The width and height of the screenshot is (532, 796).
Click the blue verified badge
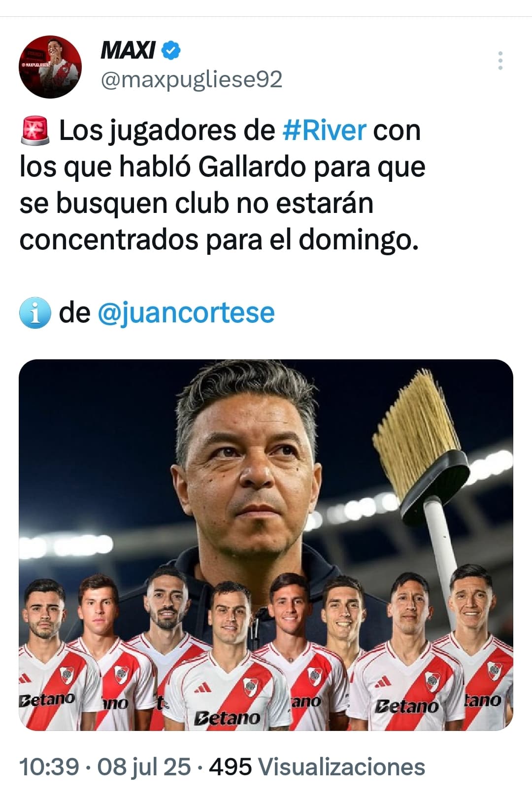[171, 50]
